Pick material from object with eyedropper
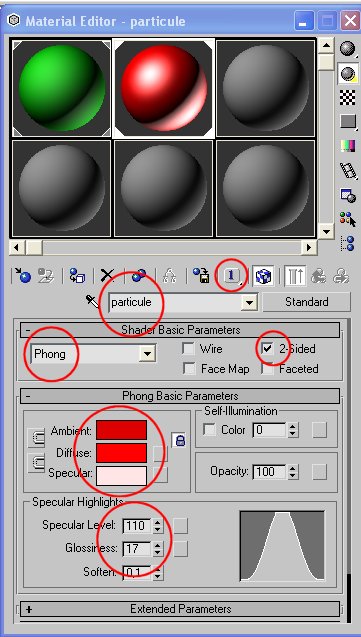Image resolution: width=361 pixels, height=637 pixels. tap(92, 302)
